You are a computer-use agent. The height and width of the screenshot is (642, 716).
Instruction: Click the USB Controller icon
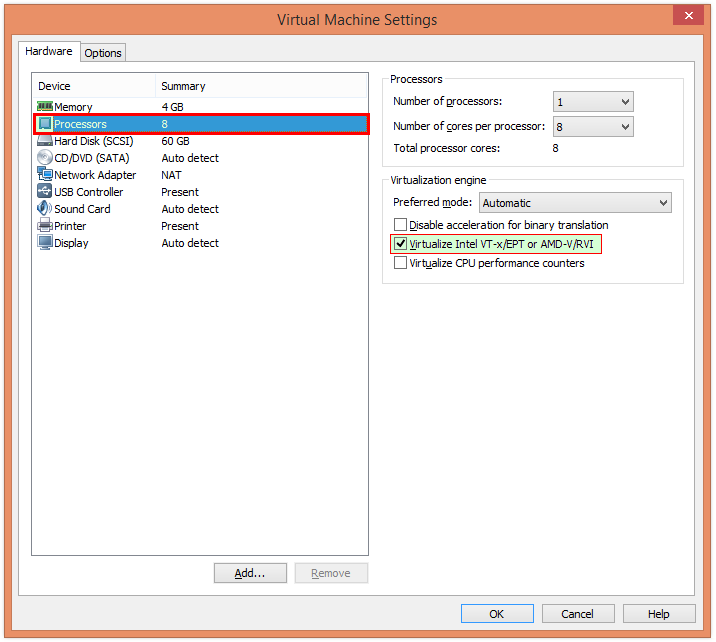[45, 191]
